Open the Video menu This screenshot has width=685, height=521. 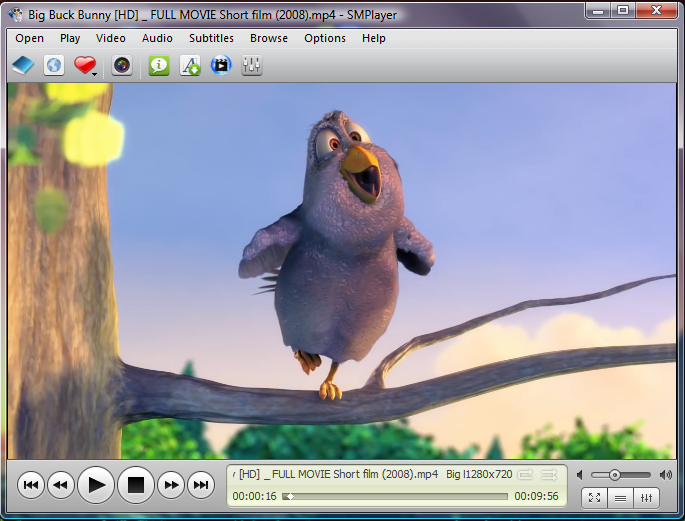(x=110, y=38)
